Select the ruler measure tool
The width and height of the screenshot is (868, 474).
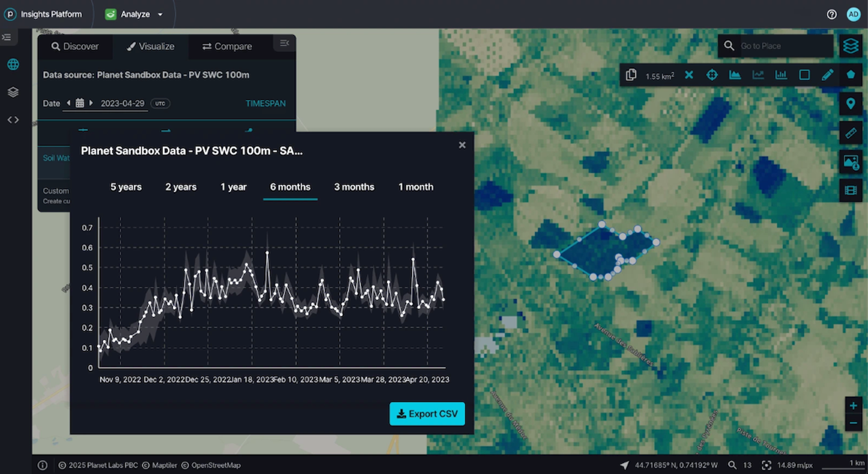(851, 133)
